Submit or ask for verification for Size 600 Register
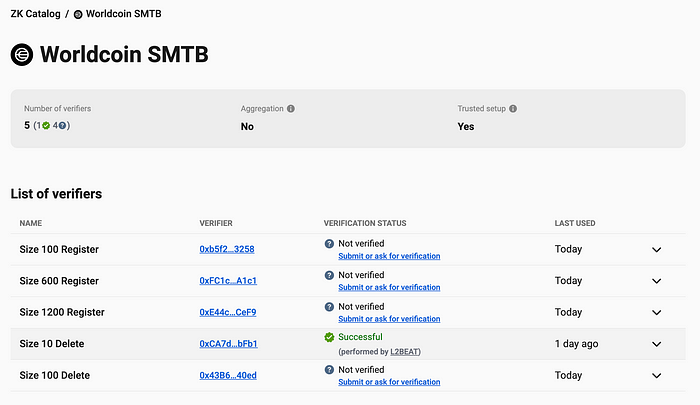The width and height of the screenshot is (700, 405). point(389,287)
